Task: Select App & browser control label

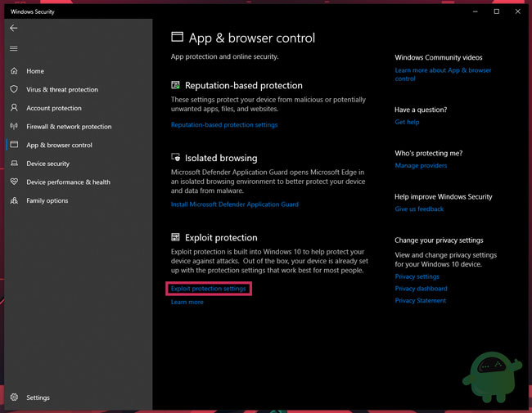Action: (x=59, y=145)
